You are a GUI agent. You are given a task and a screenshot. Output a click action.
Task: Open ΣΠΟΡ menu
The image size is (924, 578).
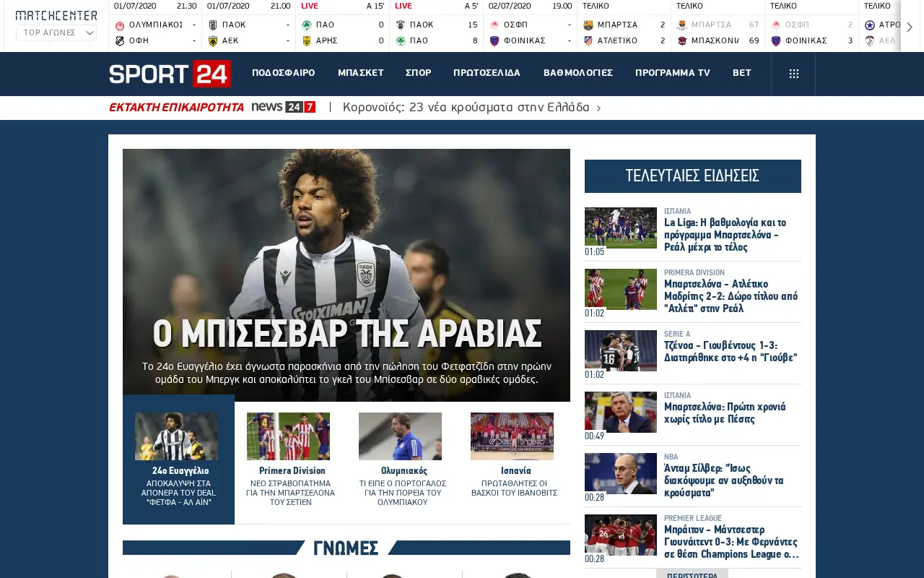418,73
